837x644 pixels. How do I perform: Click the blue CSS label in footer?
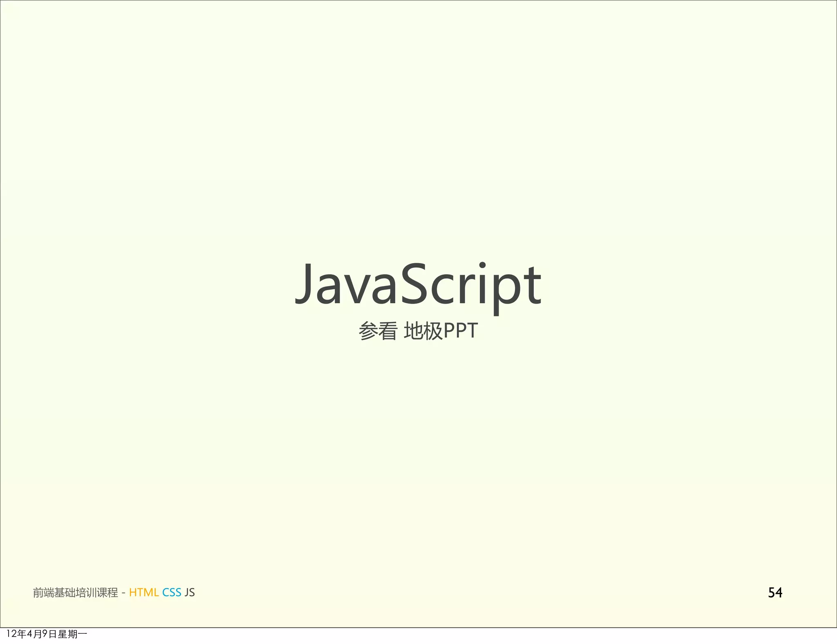[x=172, y=593]
